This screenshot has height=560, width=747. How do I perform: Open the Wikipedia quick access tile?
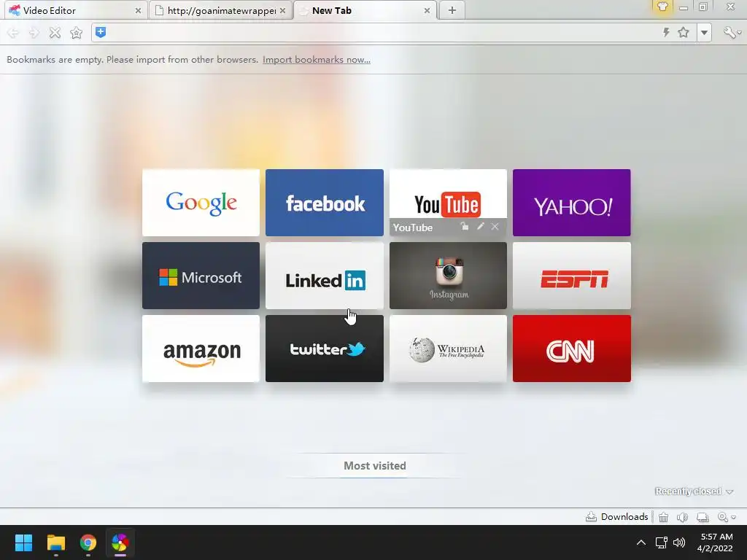tap(449, 348)
